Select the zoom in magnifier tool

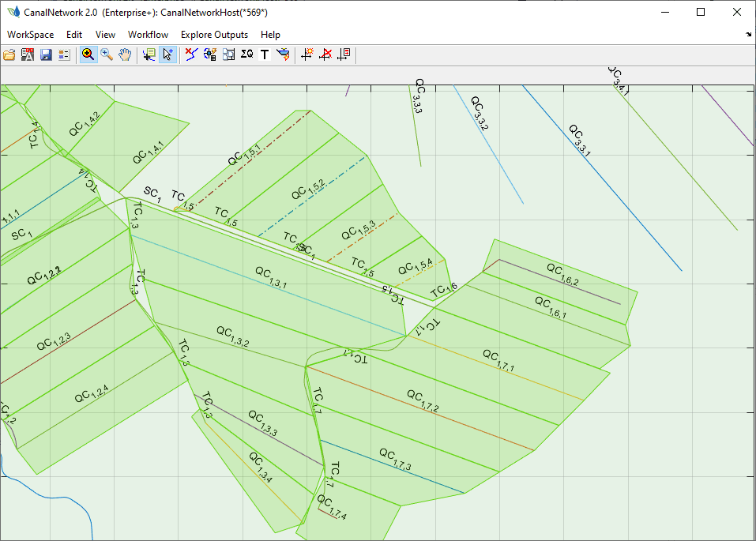(x=88, y=54)
